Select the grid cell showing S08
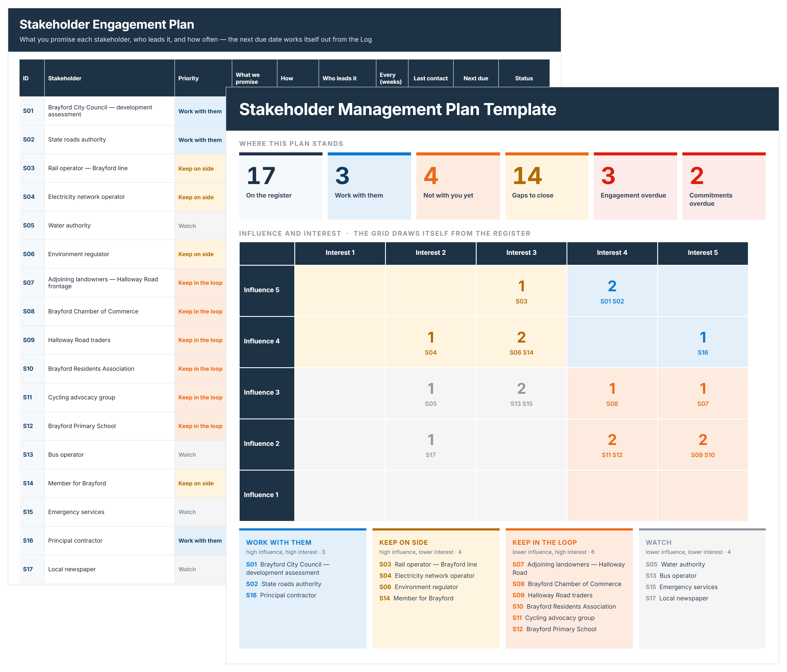The width and height of the screenshot is (787, 672). coord(612,393)
